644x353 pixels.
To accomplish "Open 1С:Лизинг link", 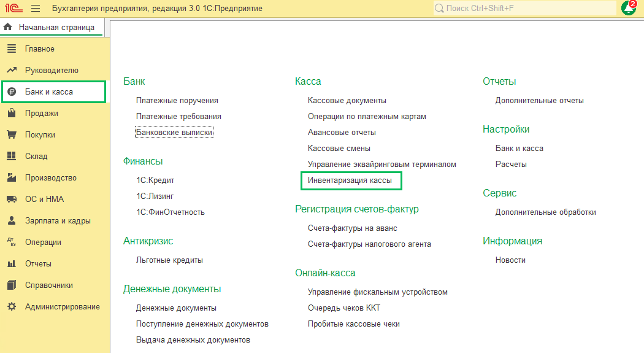I will pyautogui.click(x=155, y=196).
